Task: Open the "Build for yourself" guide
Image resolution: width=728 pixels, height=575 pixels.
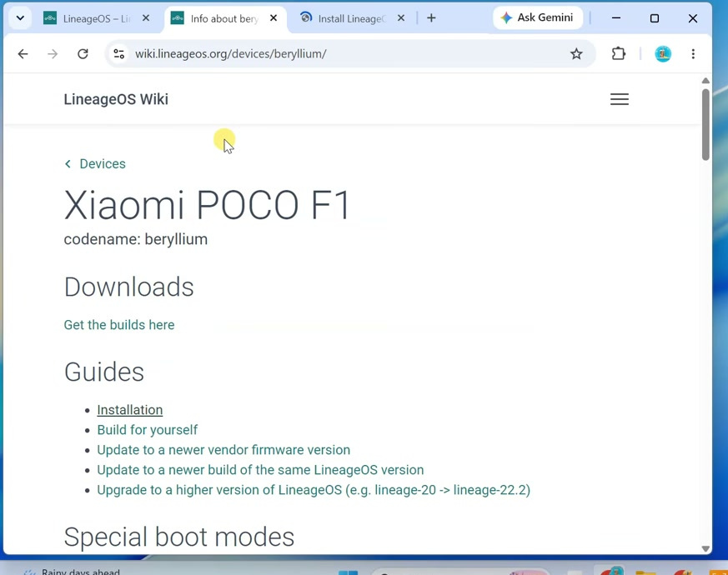Action: (147, 430)
